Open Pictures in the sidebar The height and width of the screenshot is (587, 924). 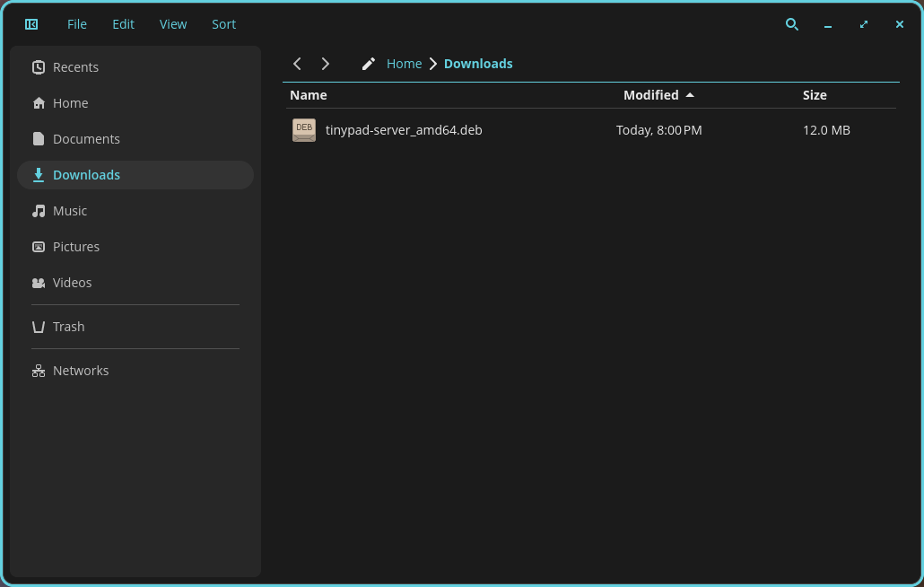135,247
